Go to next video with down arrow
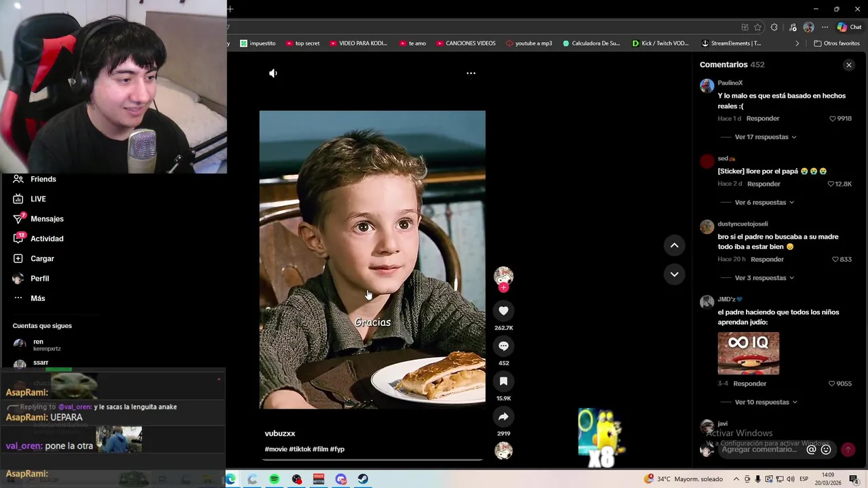868x488 pixels. 674,274
